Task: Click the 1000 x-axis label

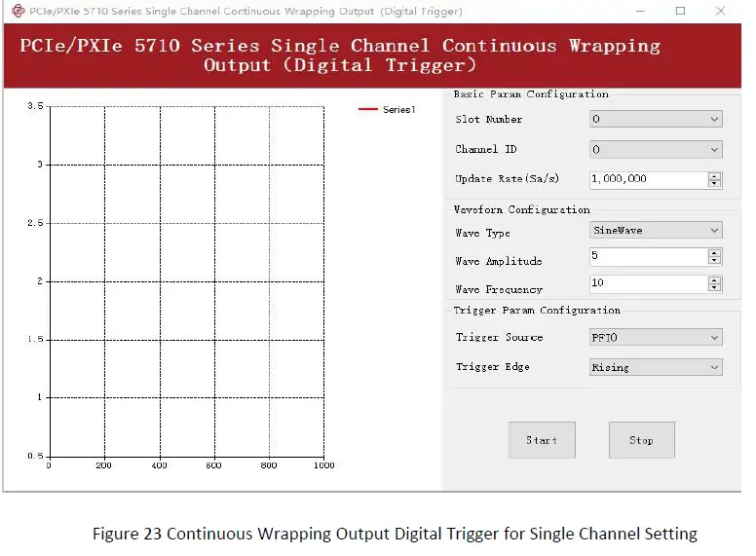Action: pos(324,465)
